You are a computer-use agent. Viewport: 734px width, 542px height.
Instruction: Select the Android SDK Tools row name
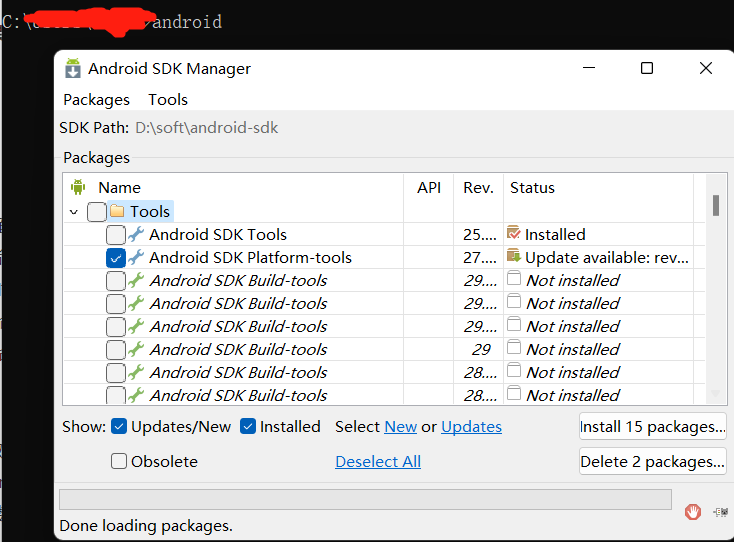point(218,234)
